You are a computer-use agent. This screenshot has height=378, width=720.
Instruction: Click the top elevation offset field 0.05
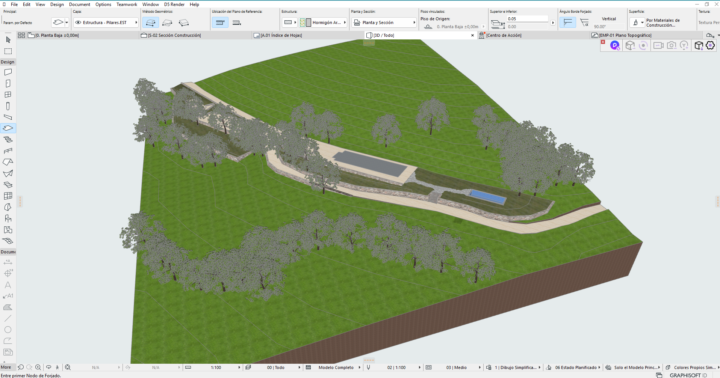click(x=527, y=19)
